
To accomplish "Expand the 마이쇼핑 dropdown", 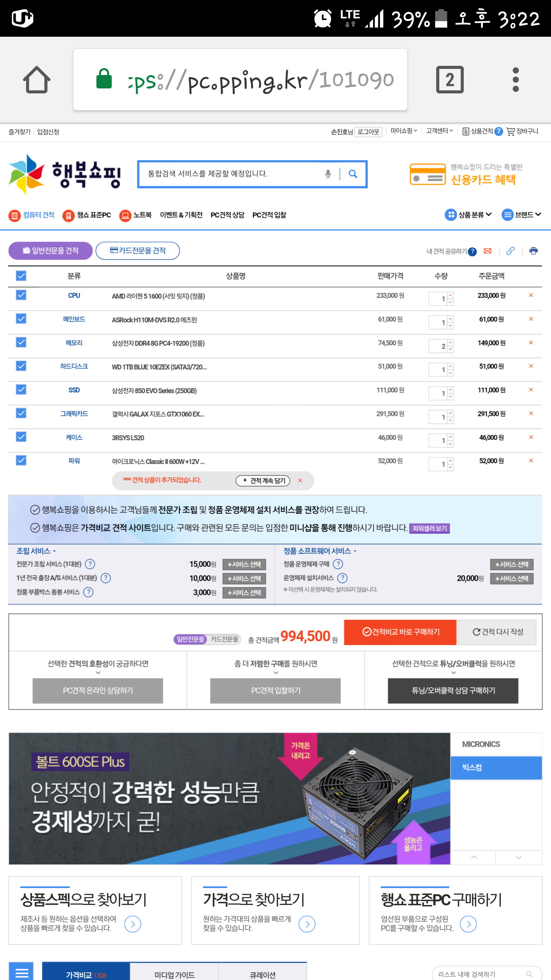I will tap(404, 131).
